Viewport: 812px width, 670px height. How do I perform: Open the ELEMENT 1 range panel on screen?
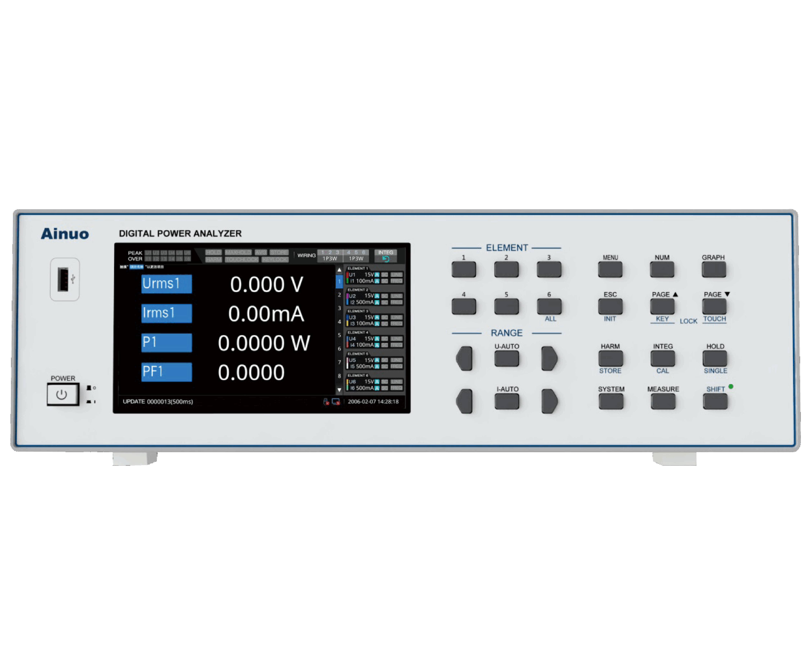point(374,275)
